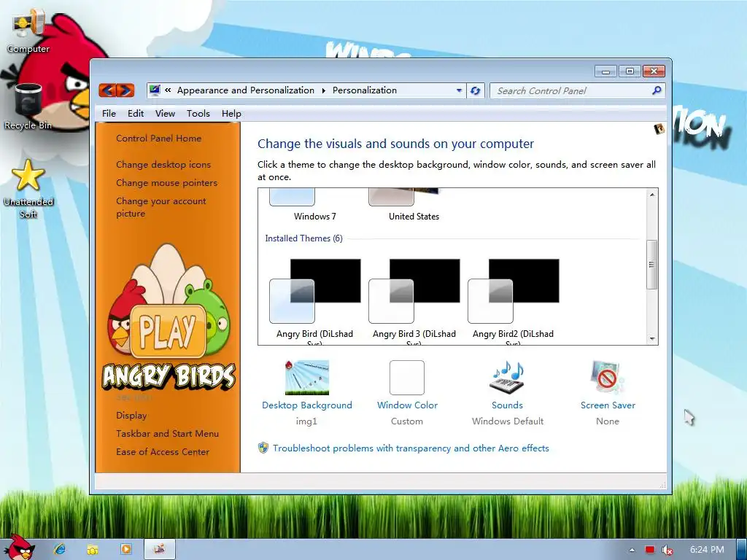Click the Desktop Background icon
The height and width of the screenshot is (560, 747).
point(307,378)
